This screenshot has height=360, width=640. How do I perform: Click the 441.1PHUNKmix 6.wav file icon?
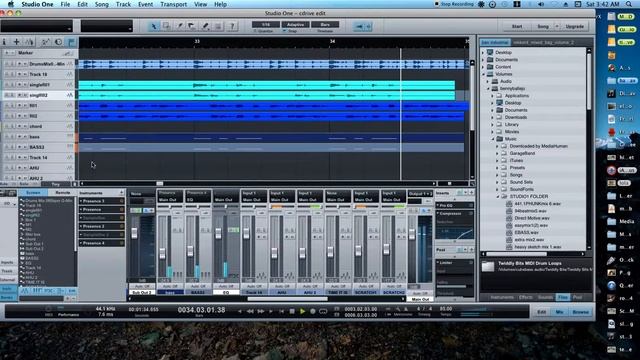tap(509, 204)
